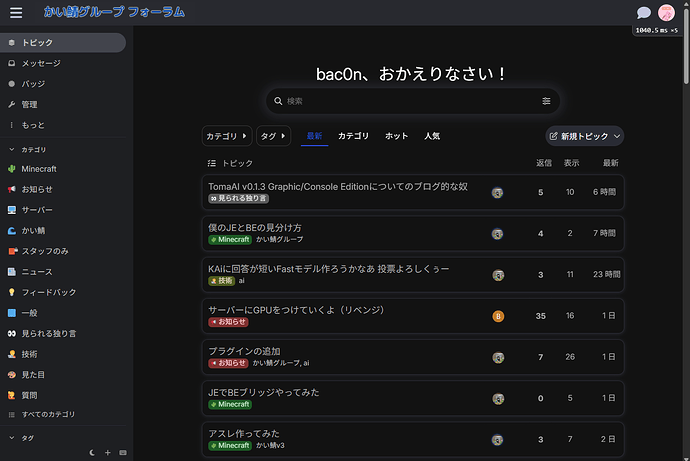Sort topics by 返信 column

tap(544, 163)
